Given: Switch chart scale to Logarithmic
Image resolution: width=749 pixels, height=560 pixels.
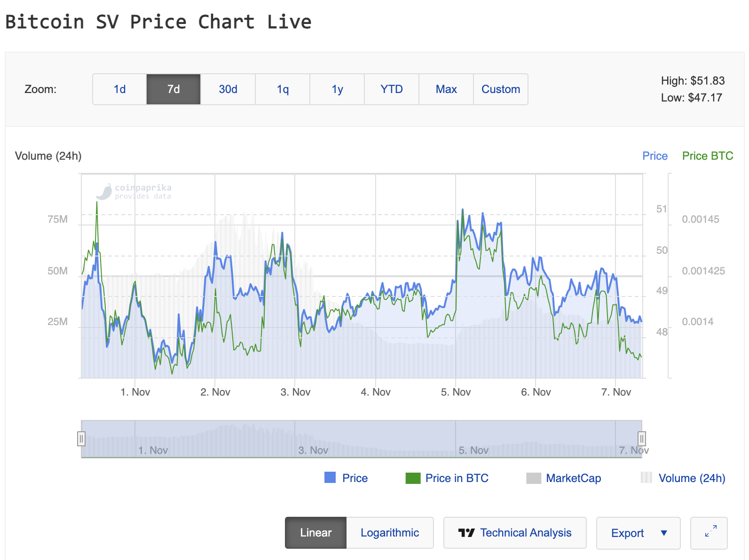Looking at the screenshot, I should (389, 533).
